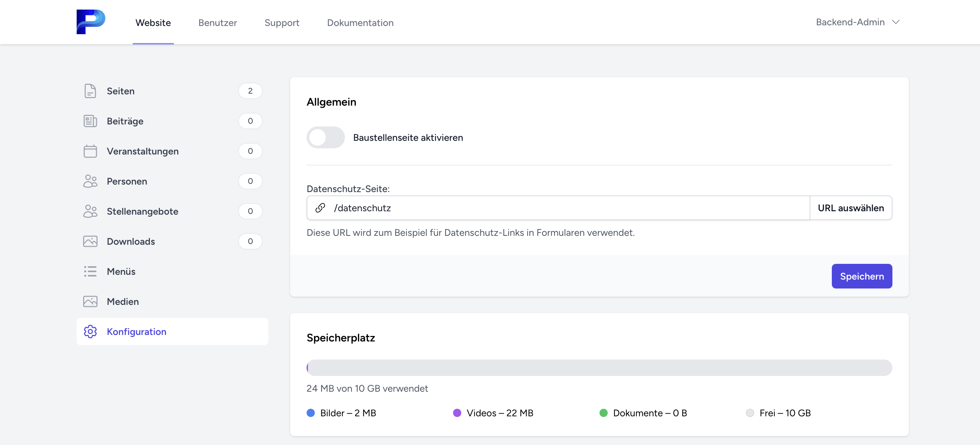Click the Beiträge newspaper icon
The height and width of the screenshot is (445, 980).
click(90, 121)
